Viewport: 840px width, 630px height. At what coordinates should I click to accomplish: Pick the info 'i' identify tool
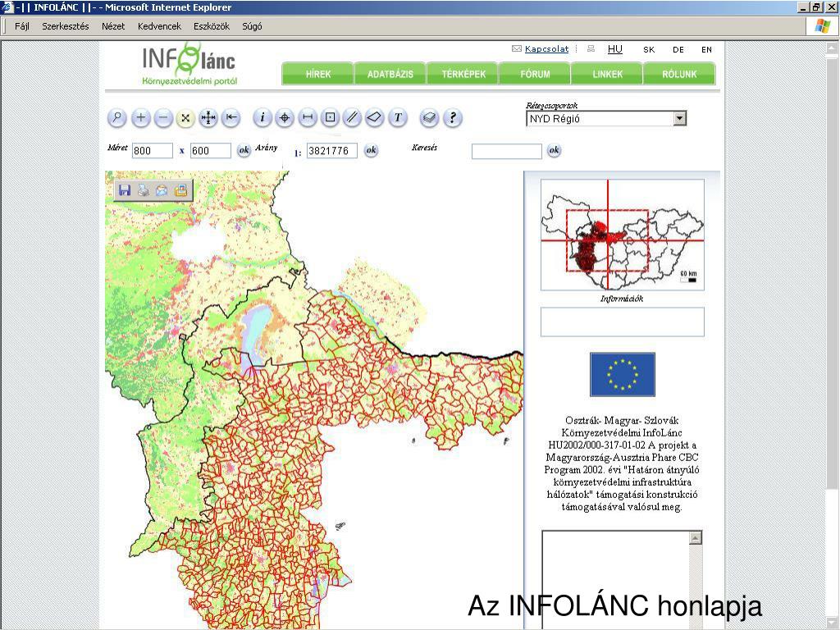point(262,118)
